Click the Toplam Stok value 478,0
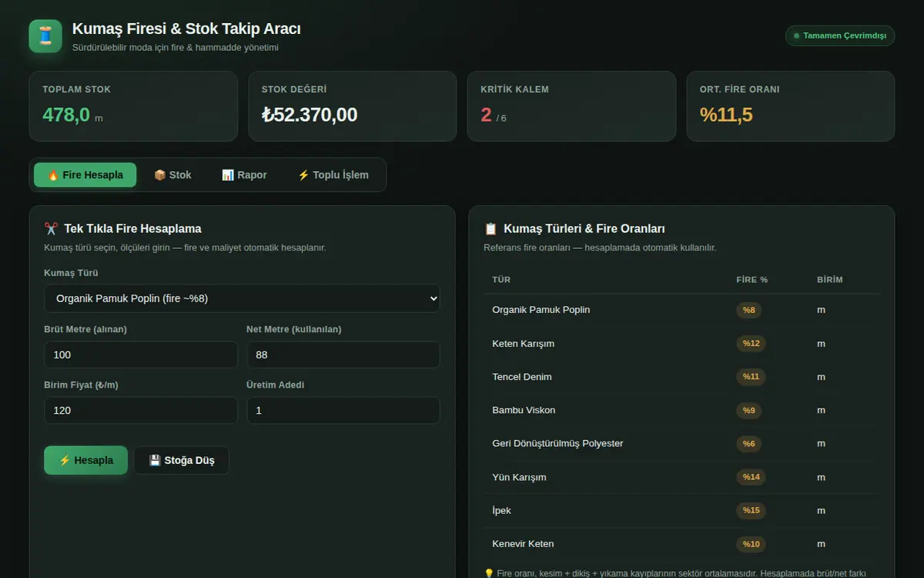 pyautogui.click(x=66, y=115)
